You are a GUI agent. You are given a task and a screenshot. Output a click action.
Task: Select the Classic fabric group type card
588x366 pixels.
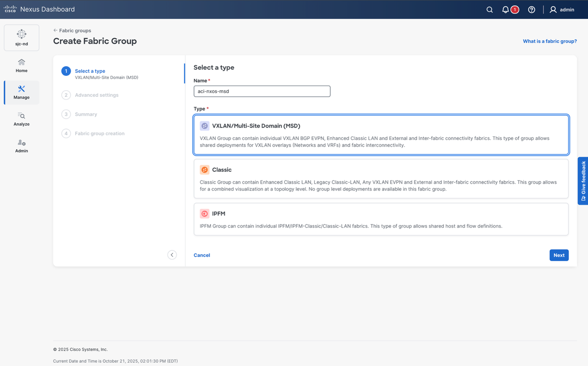click(x=381, y=179)
